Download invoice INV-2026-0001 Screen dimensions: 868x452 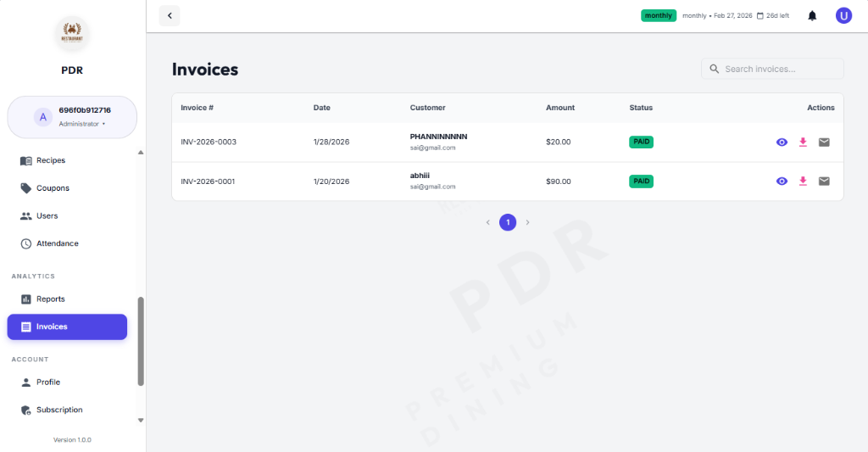click(803, 181)
